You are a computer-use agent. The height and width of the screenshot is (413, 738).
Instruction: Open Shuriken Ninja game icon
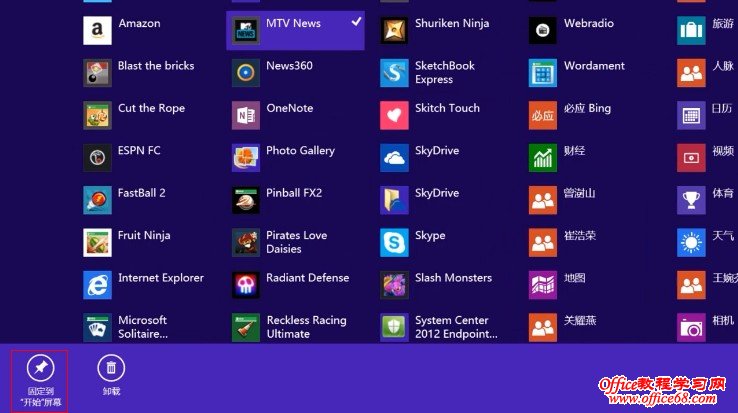pyautogui.click(x=394, y=31)
